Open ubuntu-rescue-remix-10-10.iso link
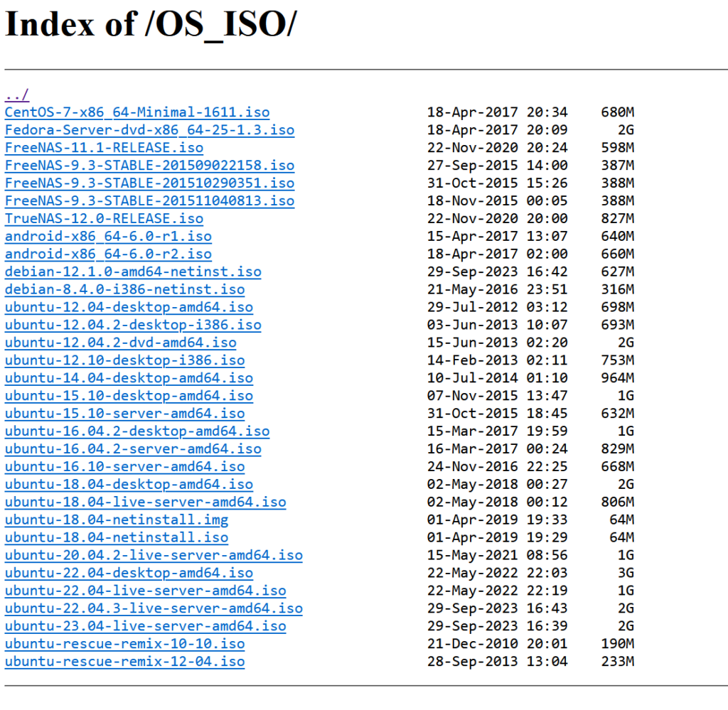 click(124, 644)
